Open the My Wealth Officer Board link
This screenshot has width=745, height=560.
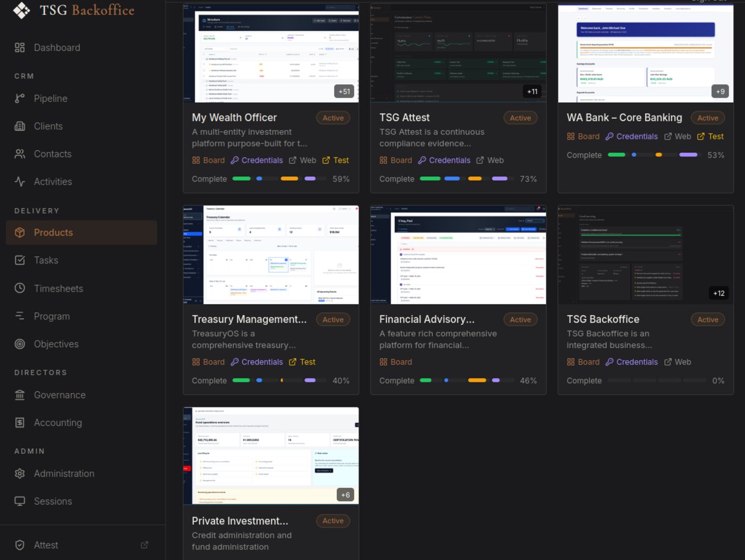click(208, 160)
